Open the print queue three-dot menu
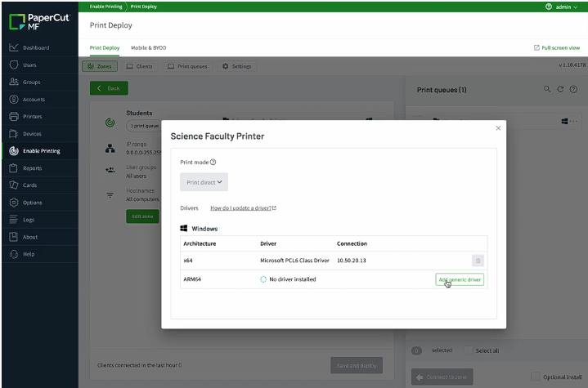 tap(574, 121)
